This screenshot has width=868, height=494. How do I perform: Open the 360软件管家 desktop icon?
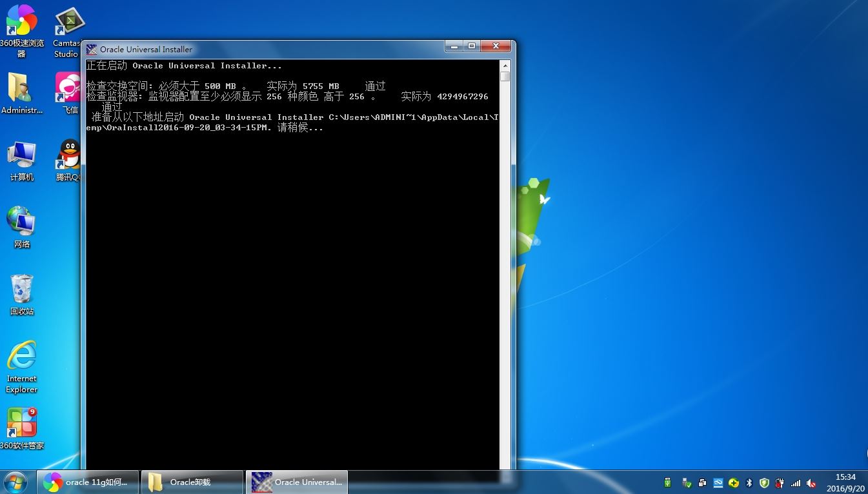coord(21,429)
